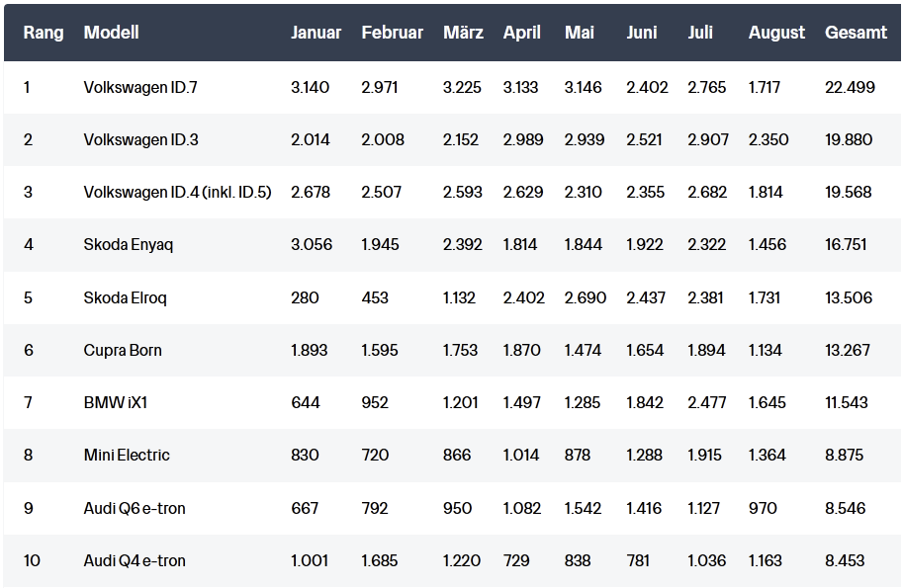Select July value 2.477 for BMW iX1
904x588 pixels.
point(707,402)
